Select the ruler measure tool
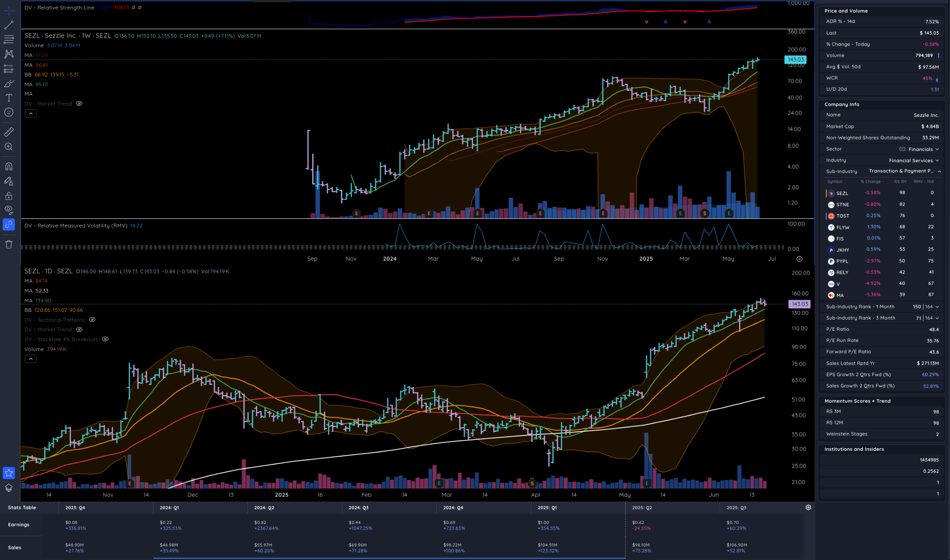 click(x=9, y=132)
